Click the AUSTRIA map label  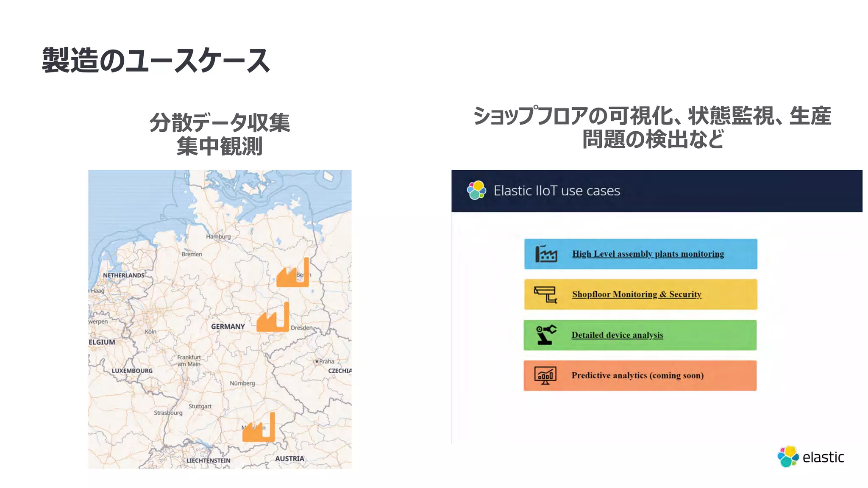pyautogui.click(x=289, y=459)
